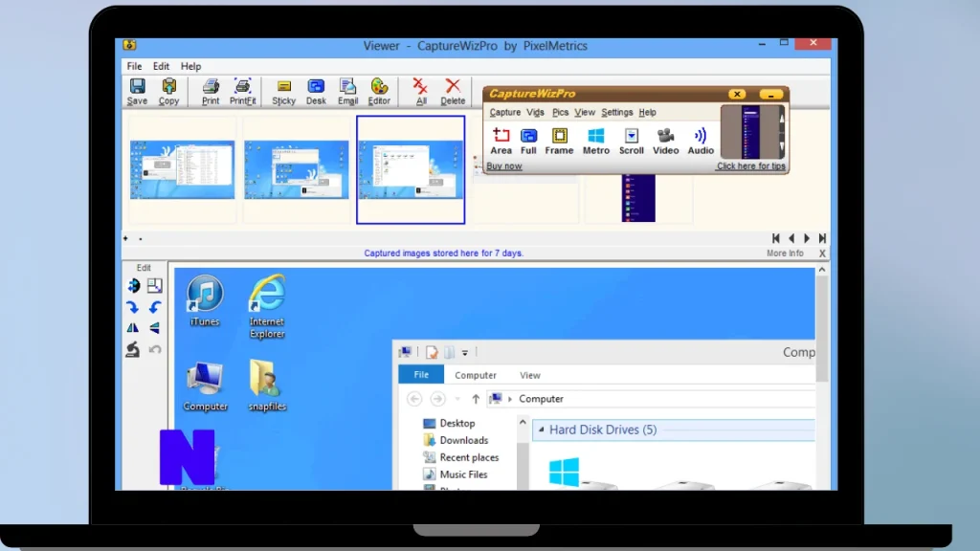Click the Email toolbar icon

pyautogui.click(x=347, y=91)
